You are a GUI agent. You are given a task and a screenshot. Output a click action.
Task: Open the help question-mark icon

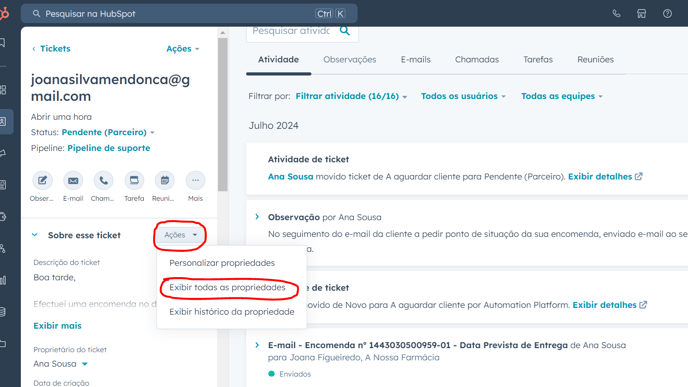click(x=667, y=14)
